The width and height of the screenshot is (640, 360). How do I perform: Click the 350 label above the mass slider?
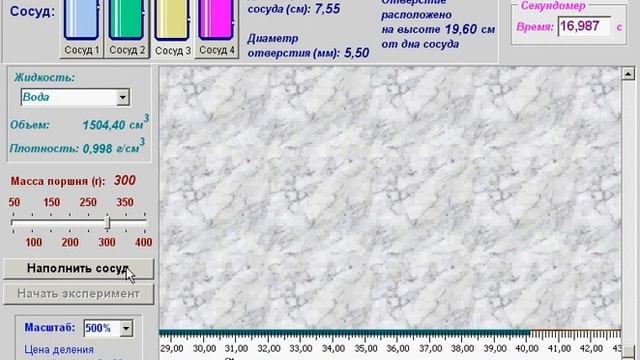(x=125, y=202)
